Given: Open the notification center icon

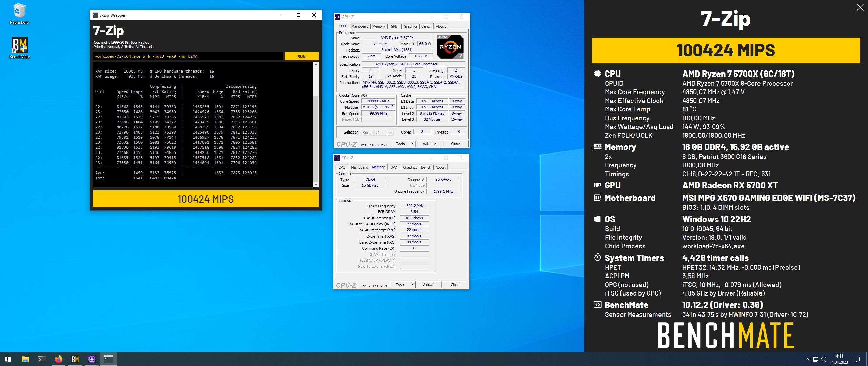Looking at the screenshot, I should pyautogui.click(x=856, y=359).
